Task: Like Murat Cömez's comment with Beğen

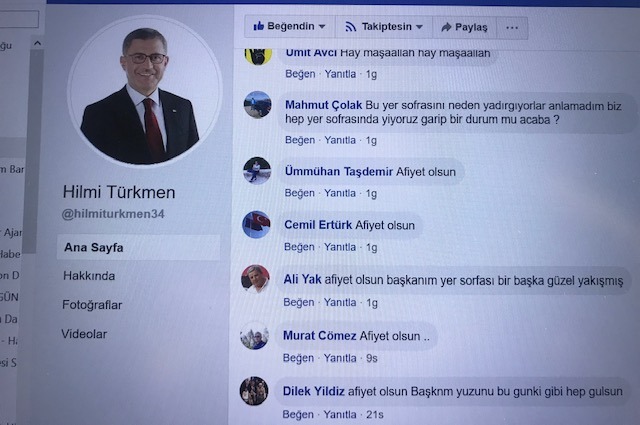Action: 298,358
